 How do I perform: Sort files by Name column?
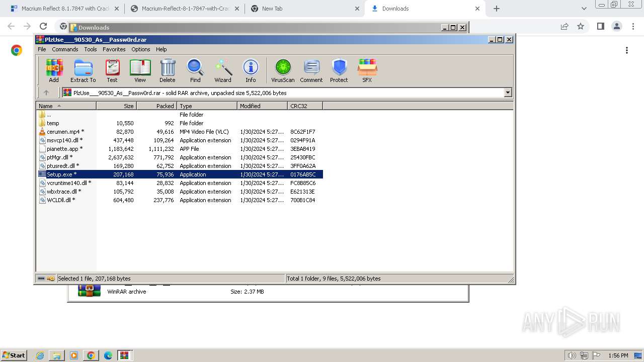pos(66,106)
